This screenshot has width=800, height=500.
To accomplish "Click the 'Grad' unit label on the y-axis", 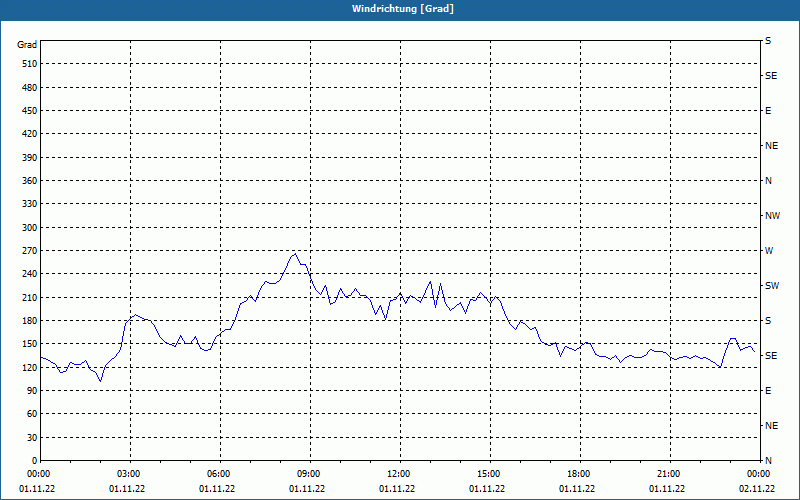I will 27,45.
